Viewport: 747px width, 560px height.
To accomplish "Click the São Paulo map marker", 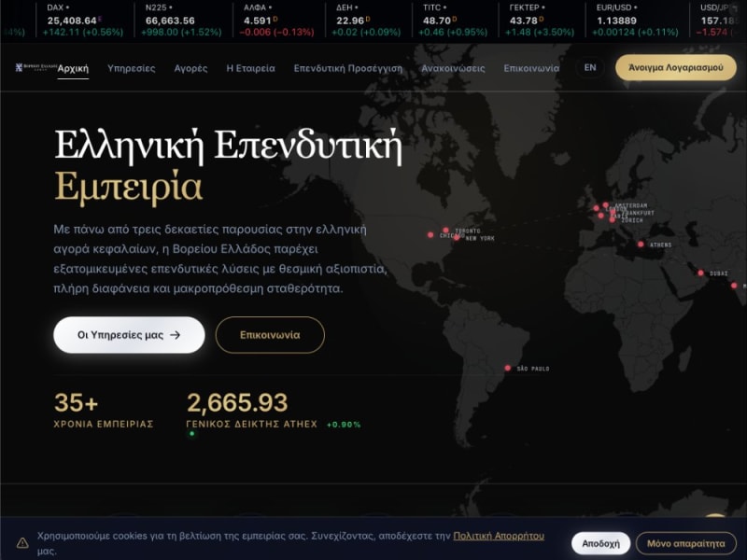I will pos(508,368).
